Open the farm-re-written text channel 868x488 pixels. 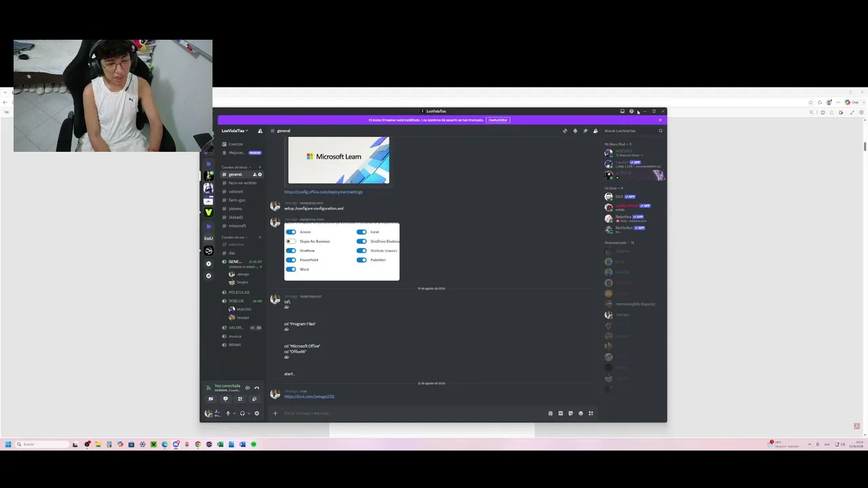click(x=241, y=183)
